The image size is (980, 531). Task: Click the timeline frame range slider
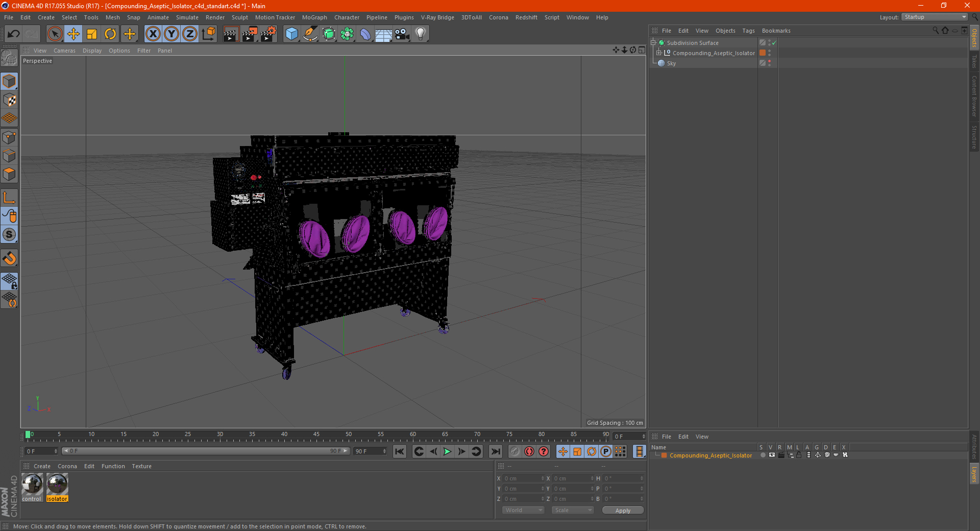point(206,451)
